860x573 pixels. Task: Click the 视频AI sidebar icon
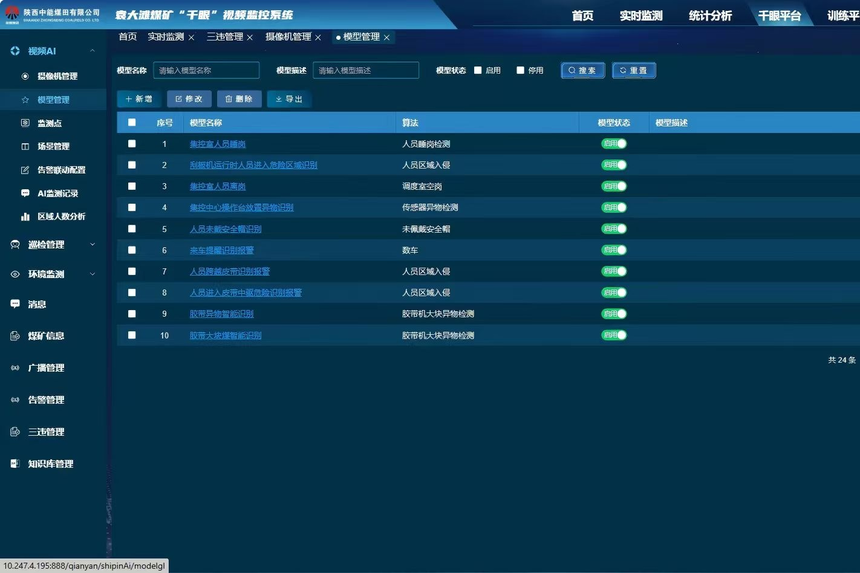click(x=15, y=51)
